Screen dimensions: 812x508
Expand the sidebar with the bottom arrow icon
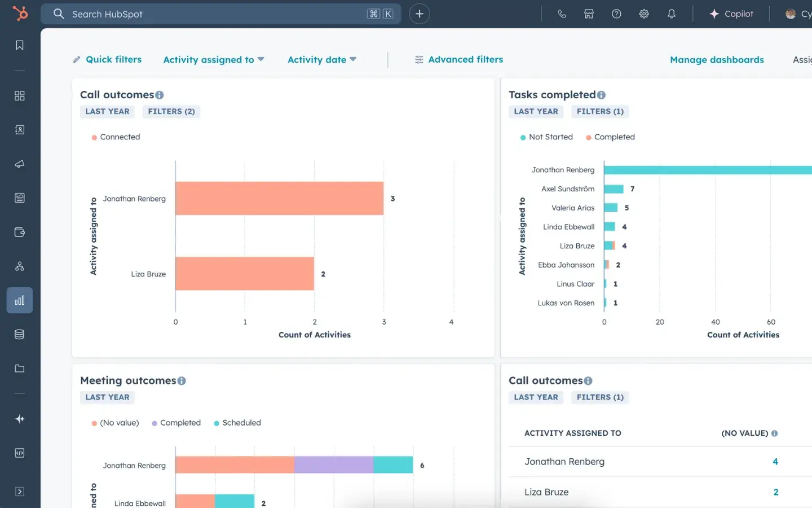tap(20, 492)
